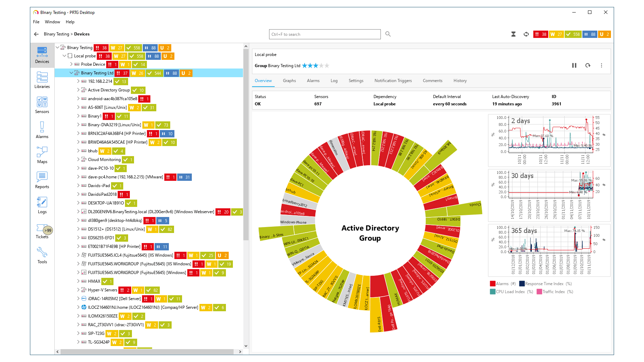The height and width of the screenshot is (362, 644).
Task: Click the Ctrl+F search input field
Action: (324, 34)
